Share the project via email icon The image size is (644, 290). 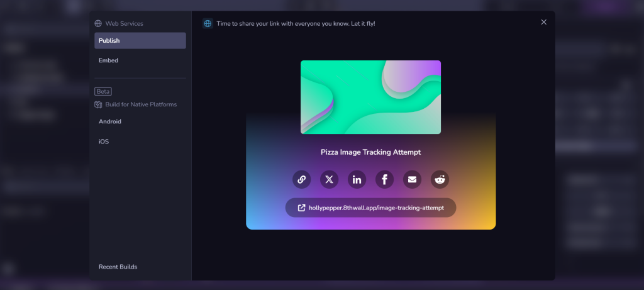(412, 179)
